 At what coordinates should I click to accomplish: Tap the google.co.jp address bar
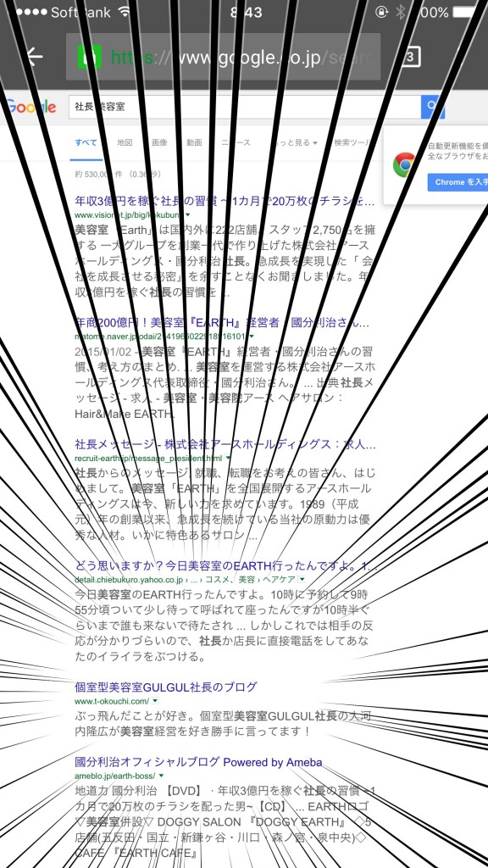[x=223, y=57]
